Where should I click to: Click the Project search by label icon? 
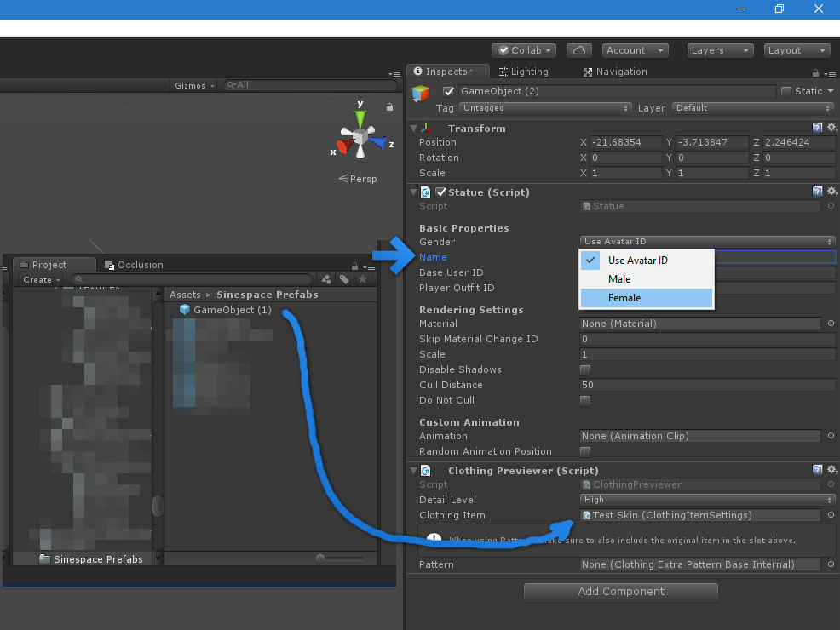click(344, 279)
